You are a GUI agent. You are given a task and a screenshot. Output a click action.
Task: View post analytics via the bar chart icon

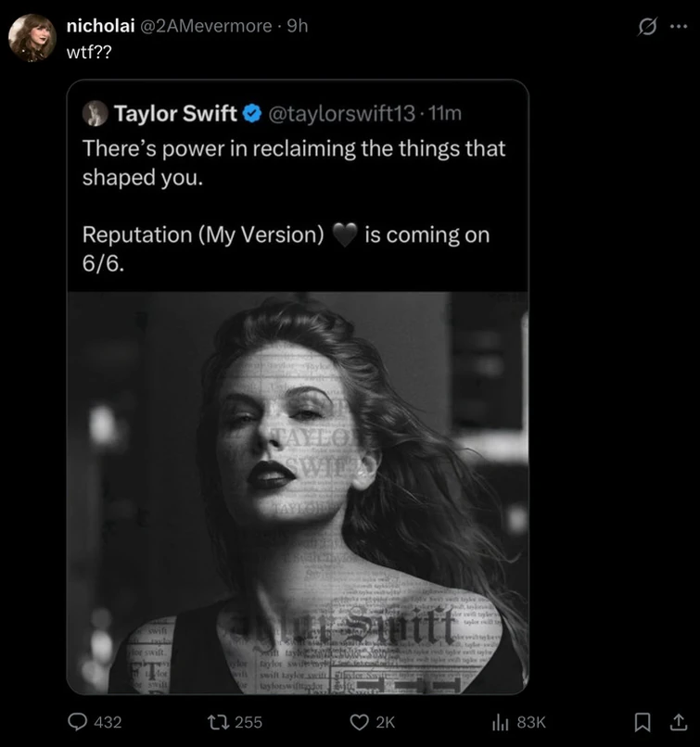tap(502, 722)
